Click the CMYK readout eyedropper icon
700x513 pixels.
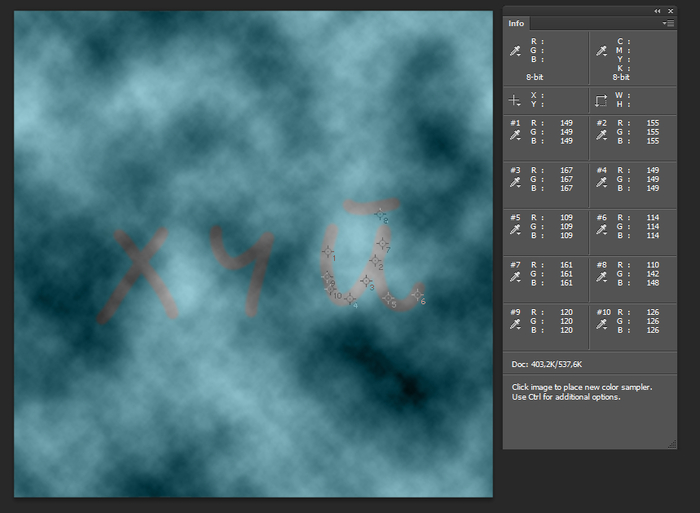point(603,50)
